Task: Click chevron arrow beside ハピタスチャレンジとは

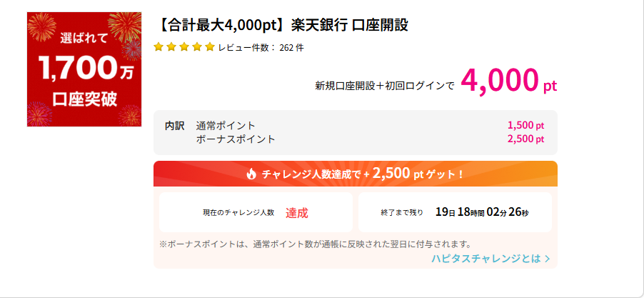Action: coord(548,259)
